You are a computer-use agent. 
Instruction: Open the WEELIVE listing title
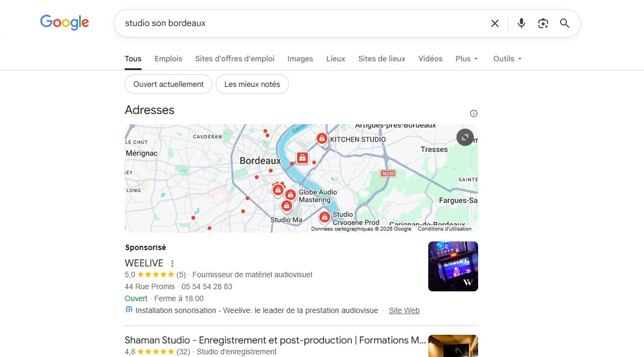[x=144, y=263]
